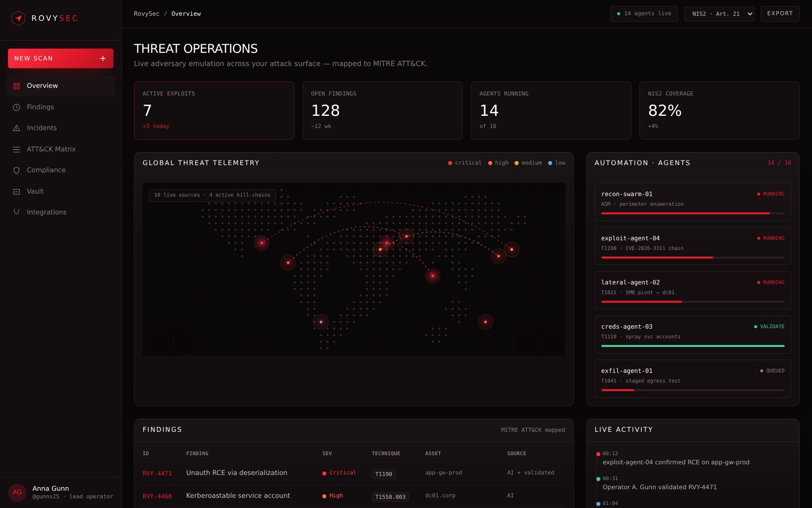
Task: Click the 14 agents live status badge
Action: 644,14
